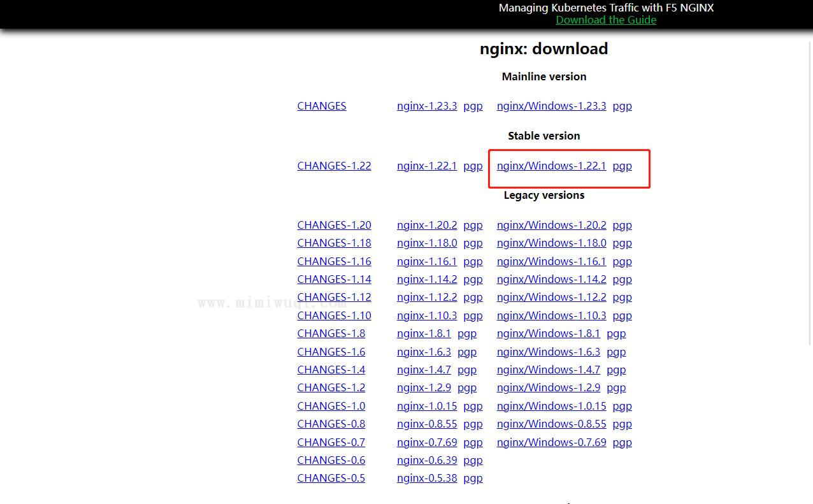813x504 pixels.
Task: Download nginx/Windows-1.4.7
Action: [549, 370]
